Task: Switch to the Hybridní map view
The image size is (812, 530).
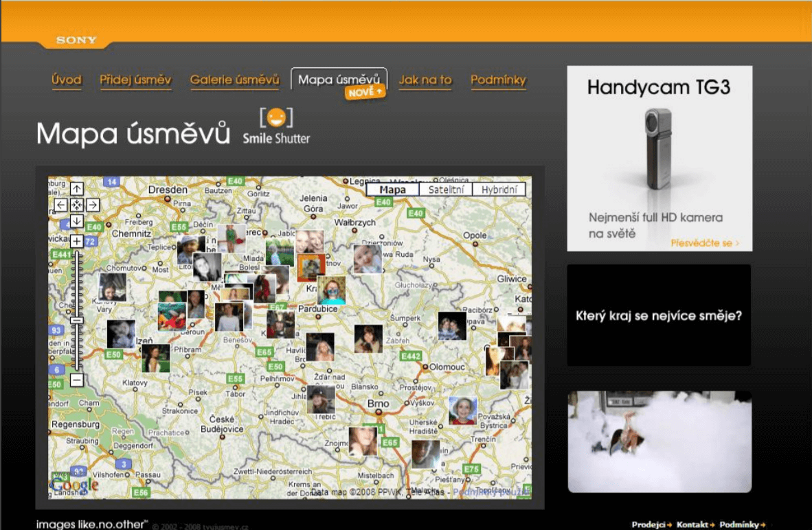Action: [x=499, y=189]
